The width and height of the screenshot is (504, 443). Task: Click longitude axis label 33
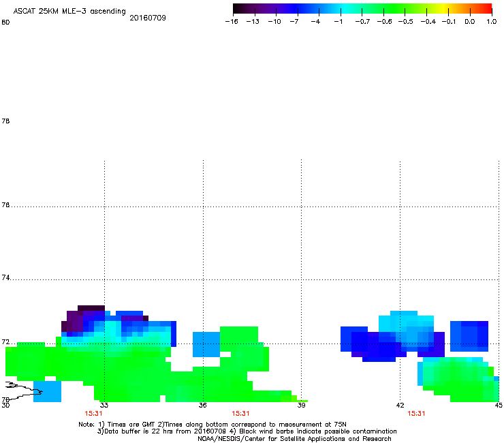pyautogui.click(x=104, y=405)
